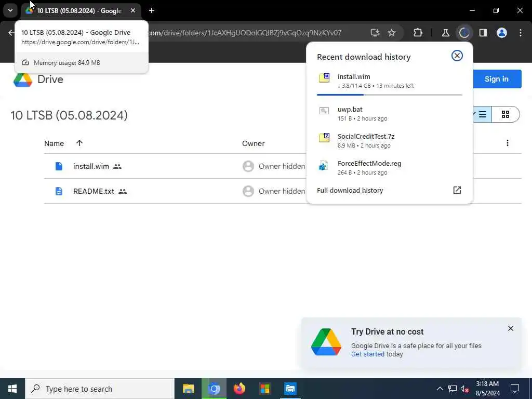
Task: Click the 10 LTSB (05.08.2024) folder title
Action: coord(69,115)
